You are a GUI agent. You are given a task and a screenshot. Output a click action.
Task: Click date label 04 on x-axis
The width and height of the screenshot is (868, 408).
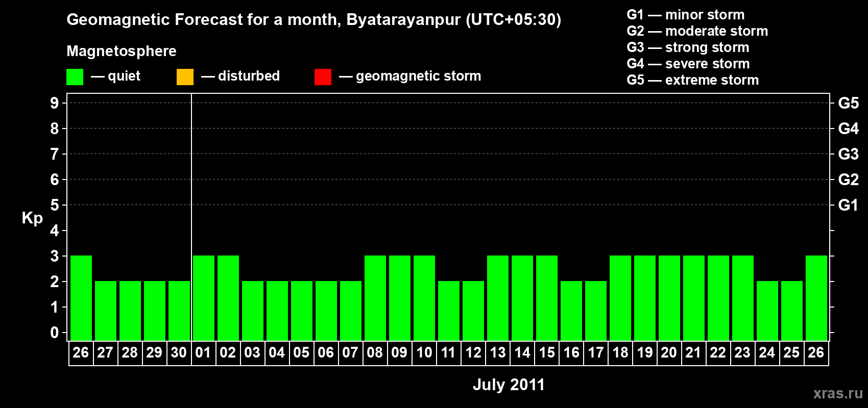[x=277, y=352]
